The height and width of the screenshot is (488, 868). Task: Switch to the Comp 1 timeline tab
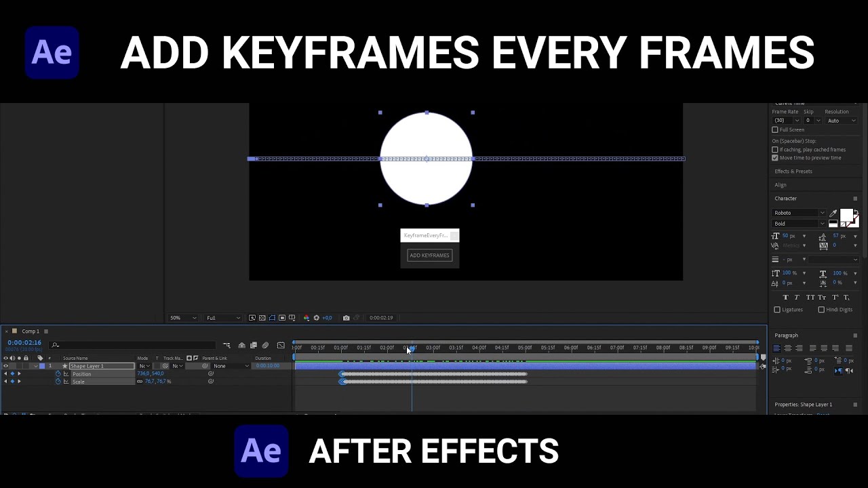[x=31, y=331]
